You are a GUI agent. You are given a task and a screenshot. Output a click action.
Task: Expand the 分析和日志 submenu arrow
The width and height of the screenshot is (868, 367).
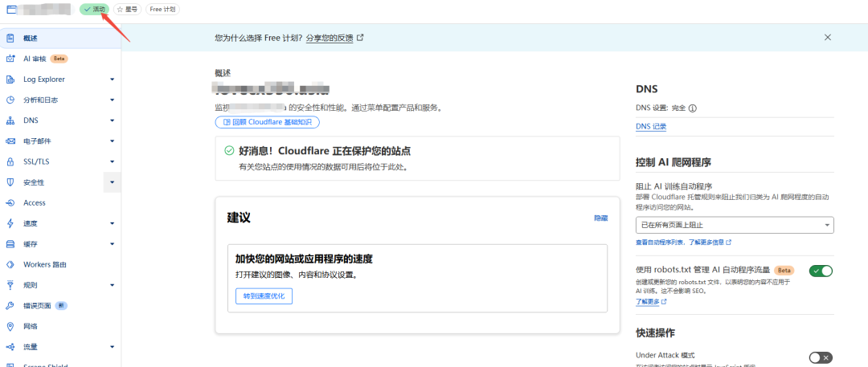click(x=112, y=100)
